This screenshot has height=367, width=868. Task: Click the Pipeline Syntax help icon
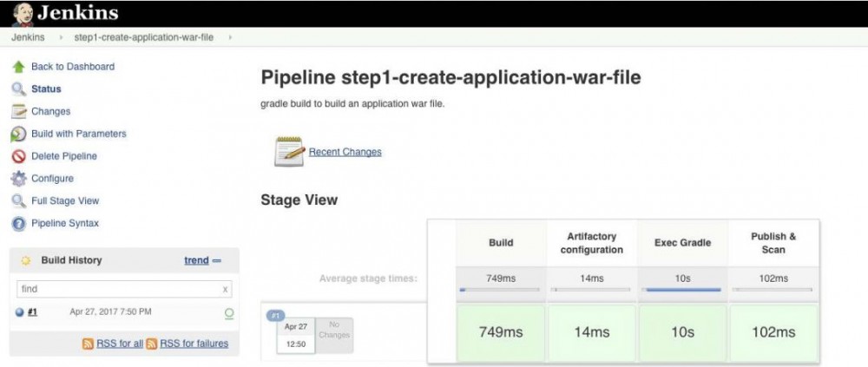(x=18, y=224)
